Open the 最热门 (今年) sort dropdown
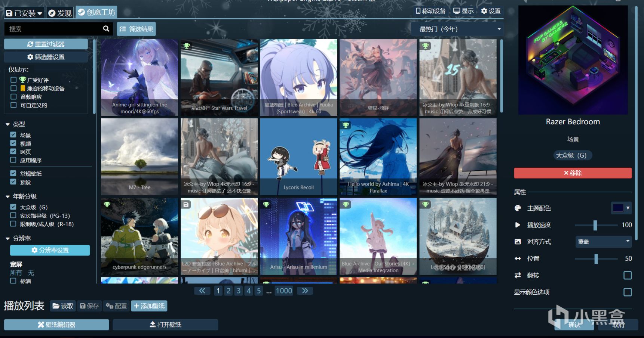This screenshot has height=338, width=644. 457,29
